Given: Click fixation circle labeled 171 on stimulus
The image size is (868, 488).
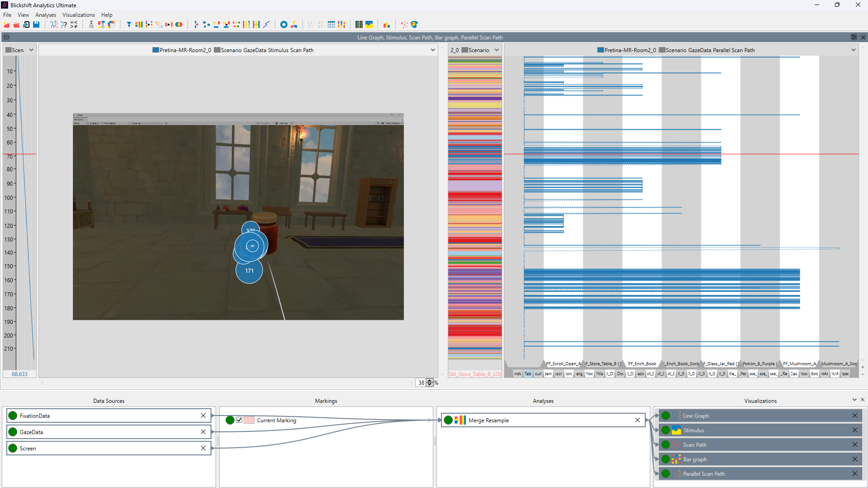Looking at the screenshot, I should 249,271.
